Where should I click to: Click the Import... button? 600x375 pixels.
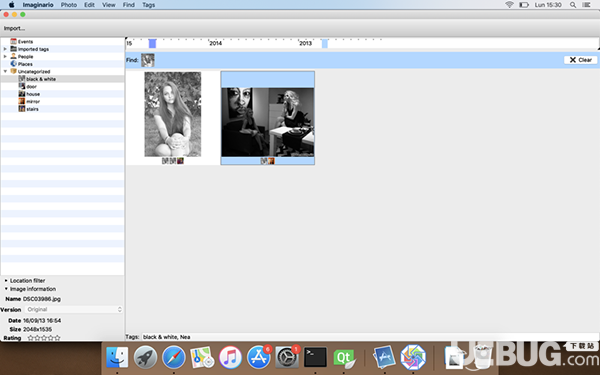pyautogui.click(x=14, y=28)
